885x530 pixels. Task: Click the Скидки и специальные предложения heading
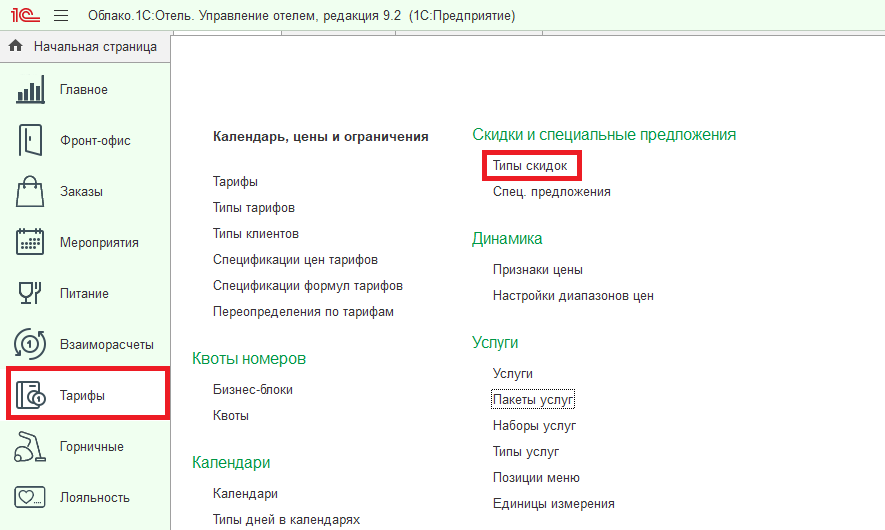[x=604, y=134]
